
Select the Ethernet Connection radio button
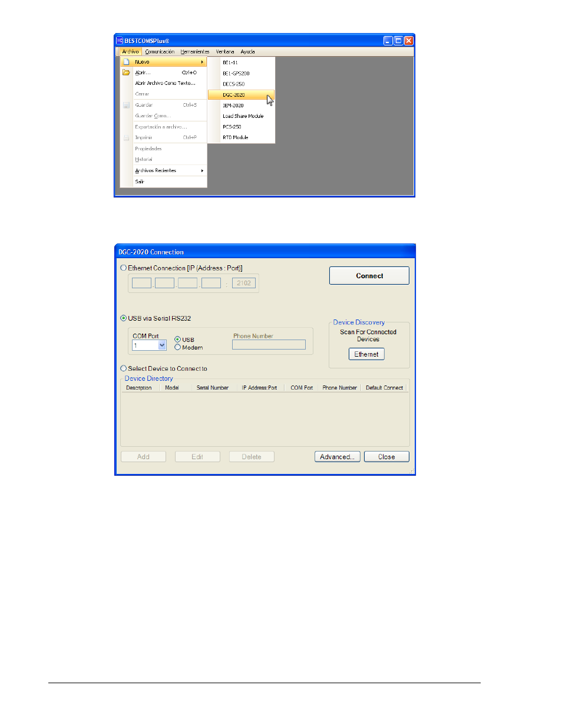pyautogui.click(x=124, y=268)
